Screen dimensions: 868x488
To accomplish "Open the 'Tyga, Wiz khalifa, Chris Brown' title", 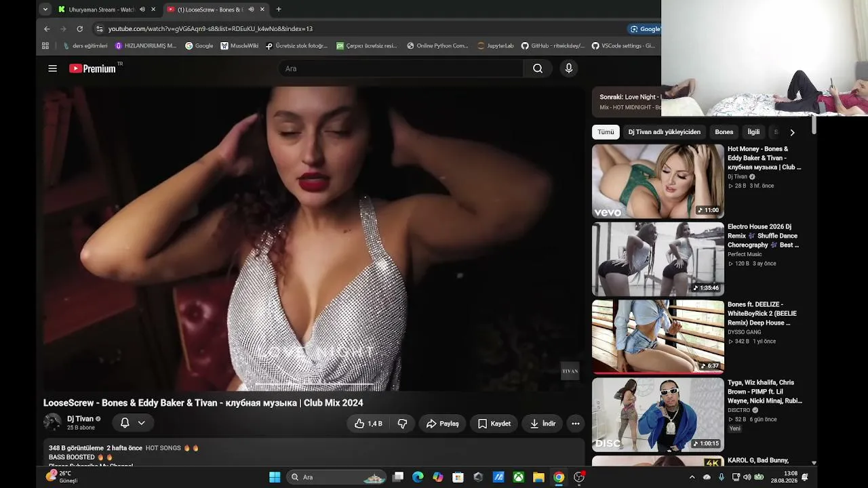I will pyautogui.click(x=765, y=392).
